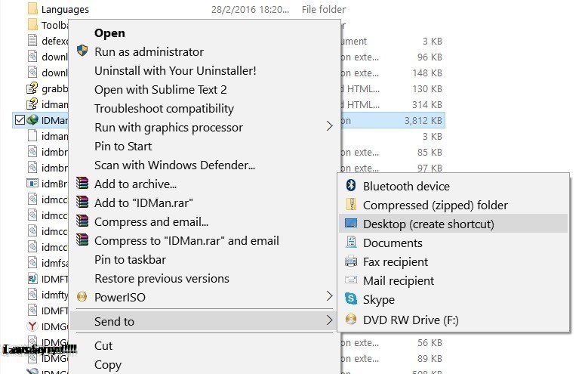Click the Bluetooth device icon
Viewport: 588px width, 374px height.
tap(350, 186)
